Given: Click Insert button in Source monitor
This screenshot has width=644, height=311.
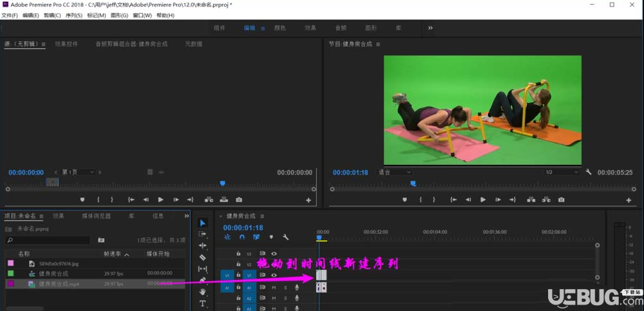Looking at the screenshot, I should tap(209, 200).
